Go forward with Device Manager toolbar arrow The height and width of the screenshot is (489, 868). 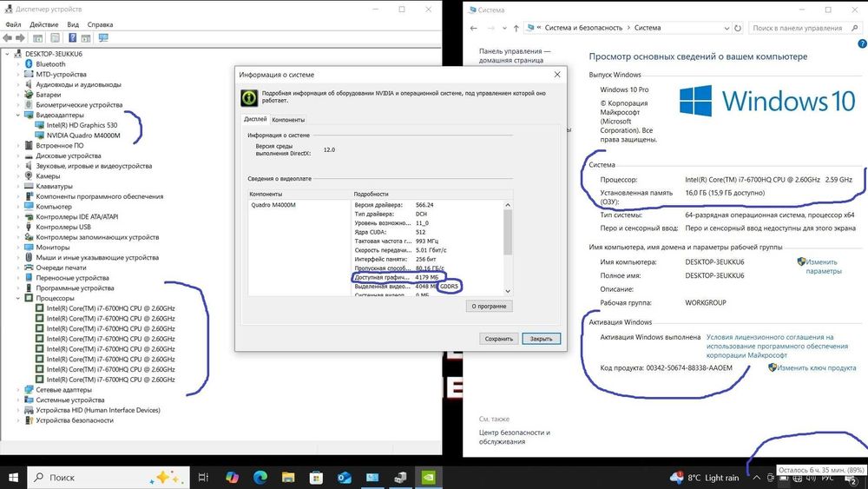[x=20, y=37]
